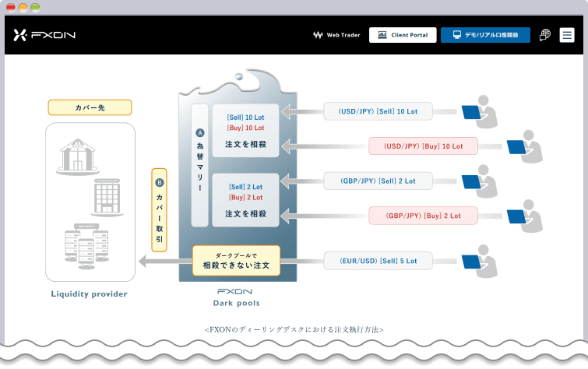
Task: Click the カバー先 yellow label
Action: click(x=90, y=107)
